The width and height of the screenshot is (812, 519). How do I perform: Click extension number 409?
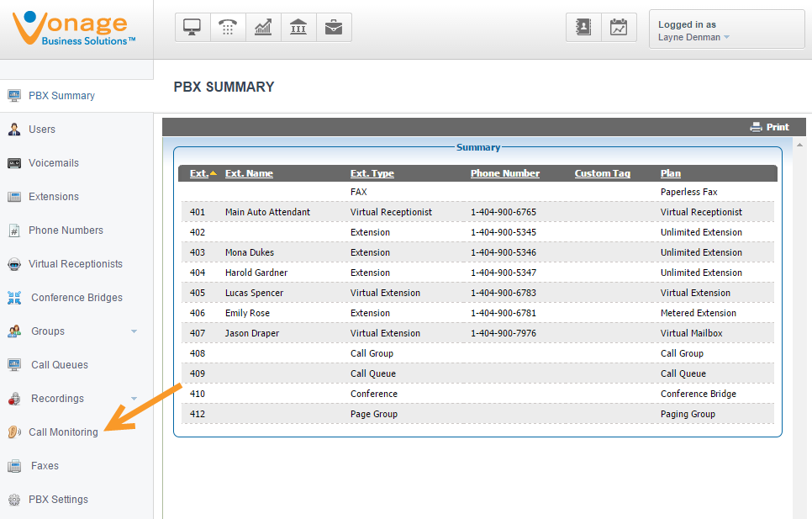click(x=198, y=373)
